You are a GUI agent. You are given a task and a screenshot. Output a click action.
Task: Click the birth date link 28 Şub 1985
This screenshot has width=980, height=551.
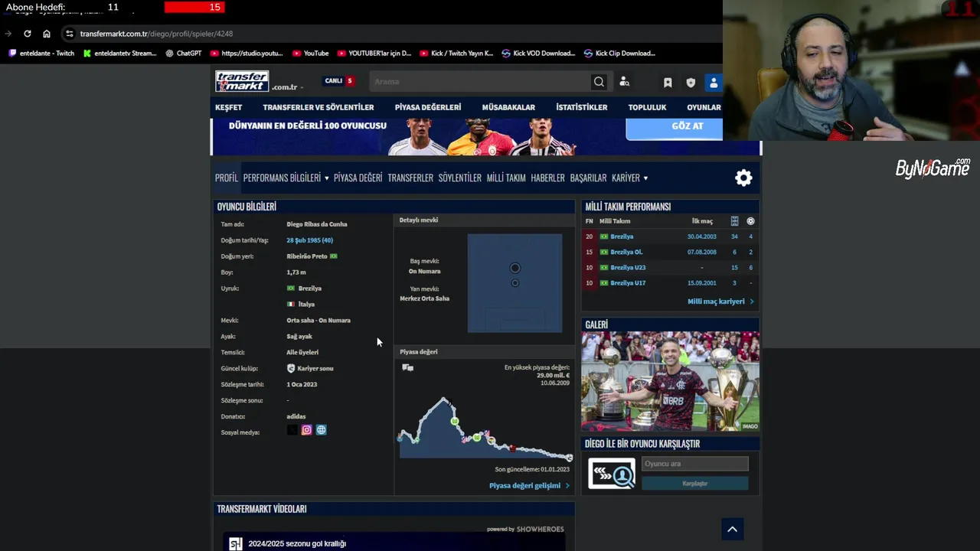pos(309,240)
